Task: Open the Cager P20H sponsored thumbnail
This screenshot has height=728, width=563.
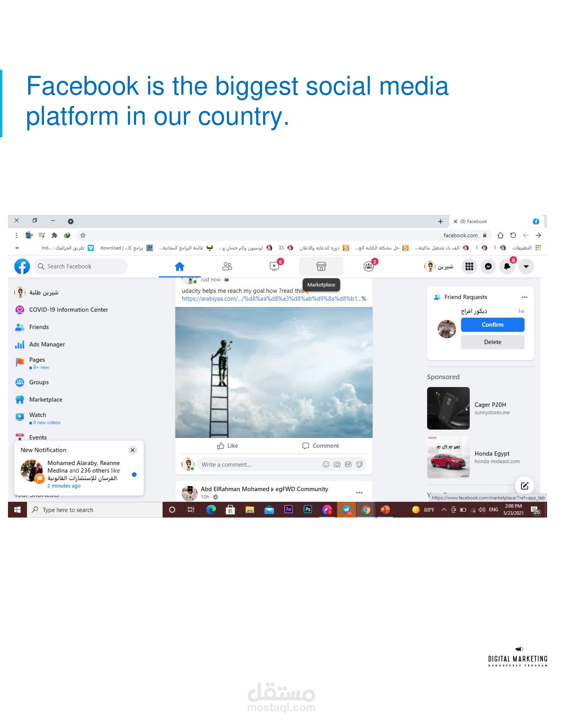Action: click(x=448, y=408)
